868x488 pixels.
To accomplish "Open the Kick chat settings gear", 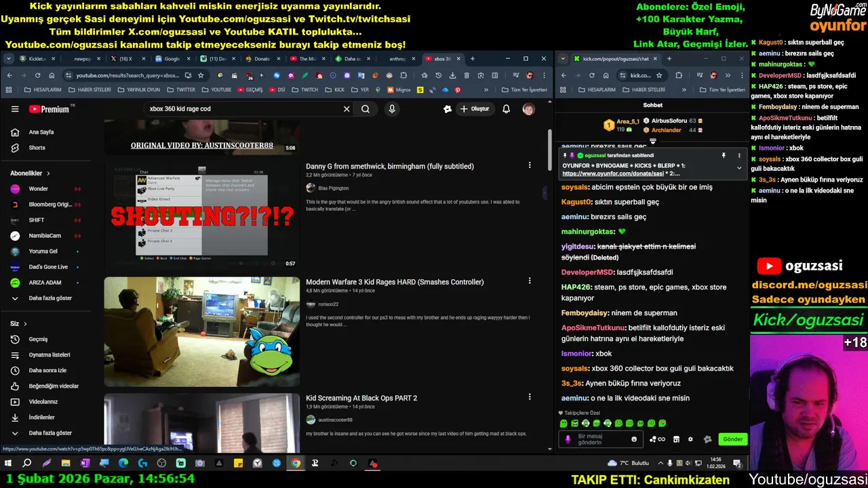I will point(690,439).
